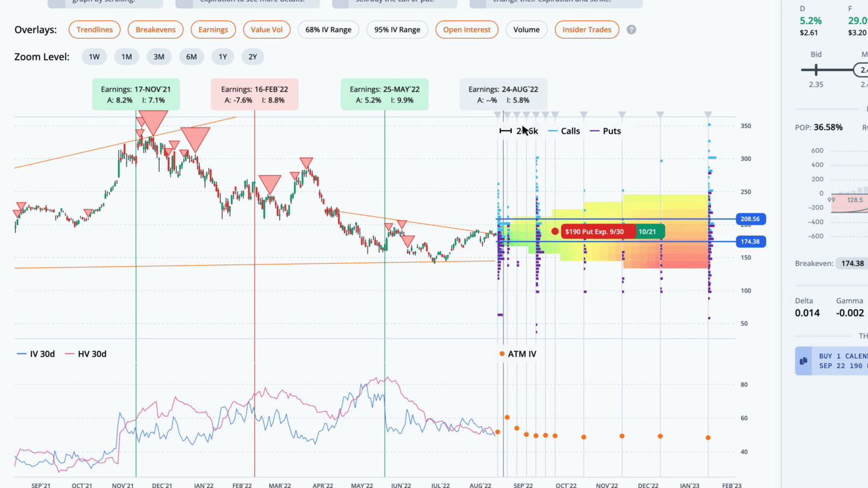This screenshot has height=488, width=868.
Task: Turn on the Volume overlay
Action: tap(526, 30)
